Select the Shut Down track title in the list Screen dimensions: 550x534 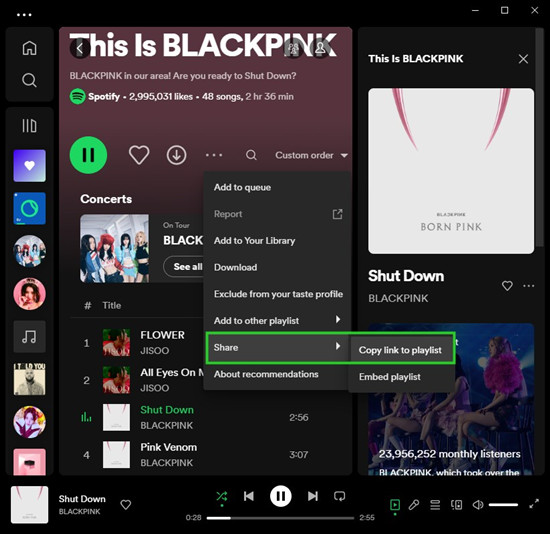(x=167, y=410)
